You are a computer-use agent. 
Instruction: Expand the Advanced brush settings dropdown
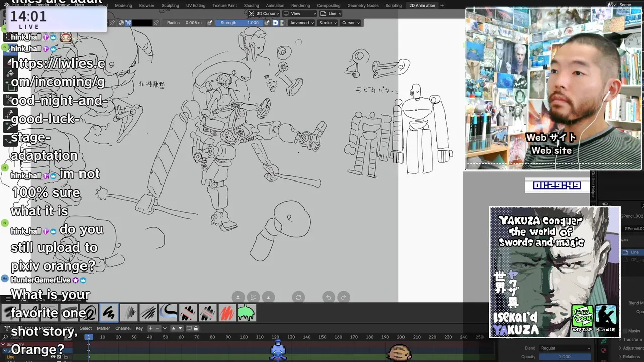point(301,23)
